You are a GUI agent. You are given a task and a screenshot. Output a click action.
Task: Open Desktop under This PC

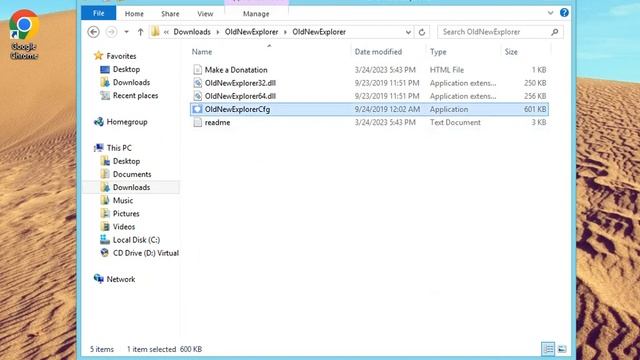(126, 161)
